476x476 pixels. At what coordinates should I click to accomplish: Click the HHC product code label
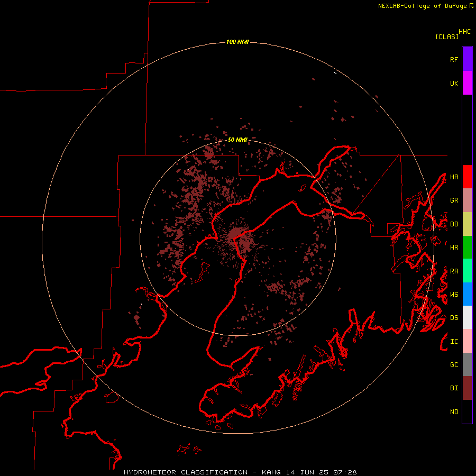[x=464, y=32]
